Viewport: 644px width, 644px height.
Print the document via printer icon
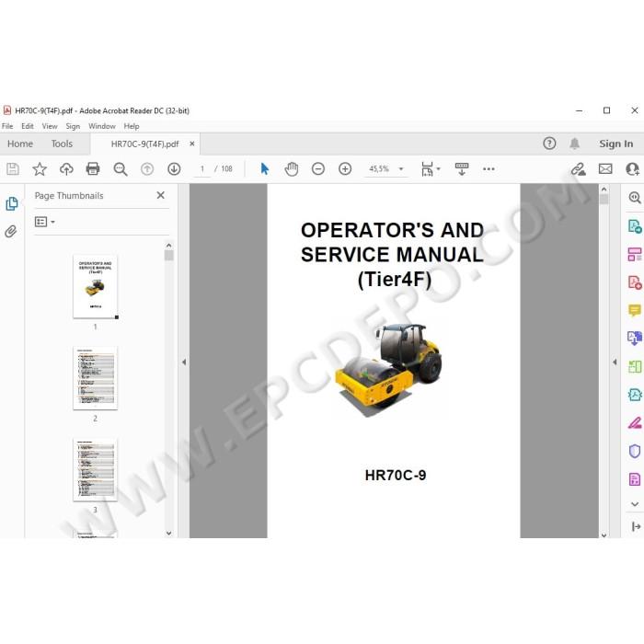(x=93, y=168)
